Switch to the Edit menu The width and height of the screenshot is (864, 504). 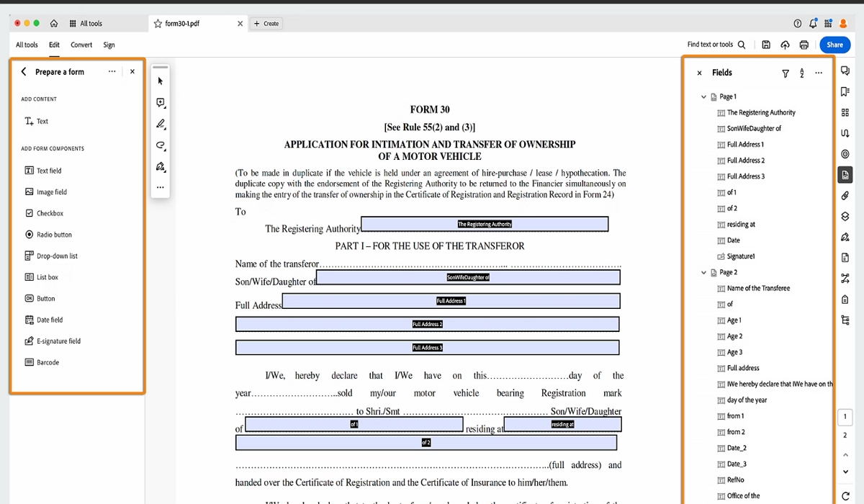point(54,45)
